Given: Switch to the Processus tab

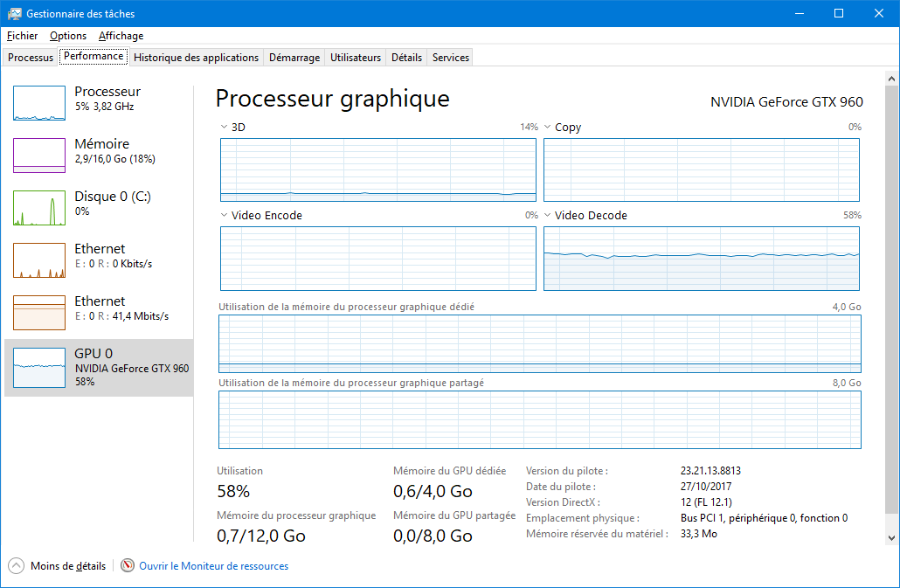Looking at the screenshot, I should (x=31, y=58).
